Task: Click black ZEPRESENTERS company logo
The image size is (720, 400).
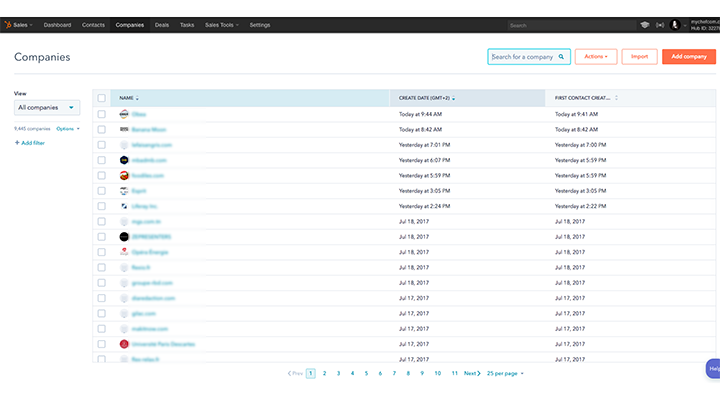Action: (124, 237)
